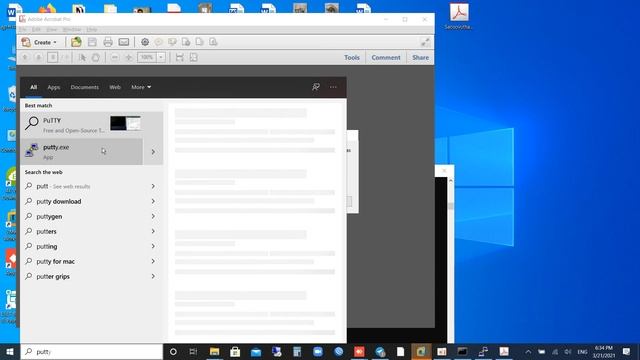Expand arrow beside 'putters' suggestion
This screenshot has width=640, height=360.
(x=153, y=231)
